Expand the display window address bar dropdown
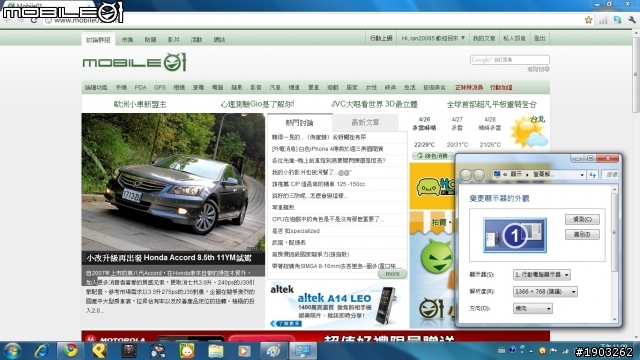The height and width of the screenshot is (360, 640). [x=582, y=175]
